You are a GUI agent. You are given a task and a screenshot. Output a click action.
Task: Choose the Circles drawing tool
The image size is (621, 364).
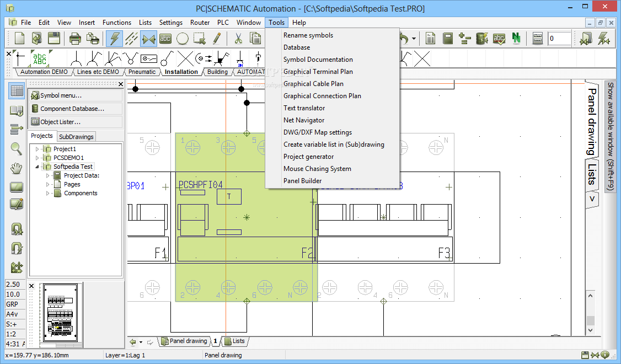point(183,38)
